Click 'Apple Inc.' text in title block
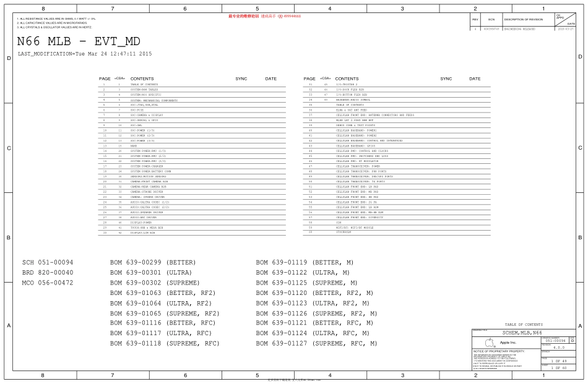The image size is (588, 384). coord(508,343)
